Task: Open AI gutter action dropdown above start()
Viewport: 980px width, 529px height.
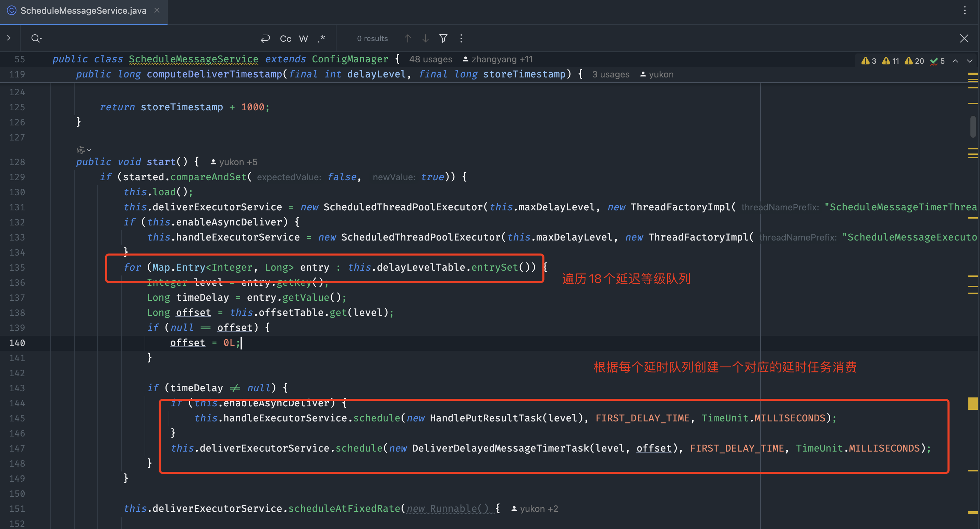Action: (x=84, y=150)
